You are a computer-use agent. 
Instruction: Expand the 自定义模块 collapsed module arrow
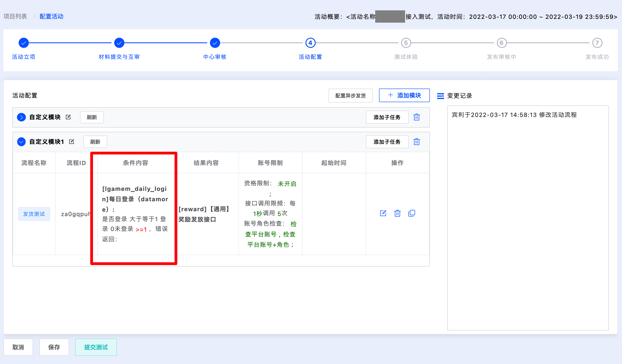(x=21, y=117)
